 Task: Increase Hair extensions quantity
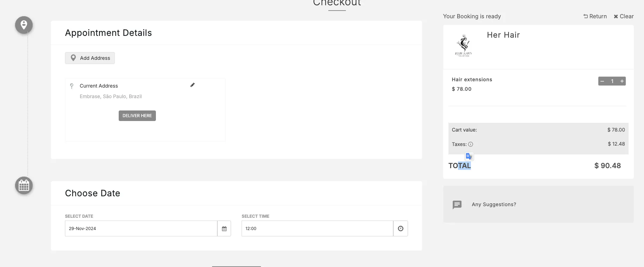tap(622, 81)
